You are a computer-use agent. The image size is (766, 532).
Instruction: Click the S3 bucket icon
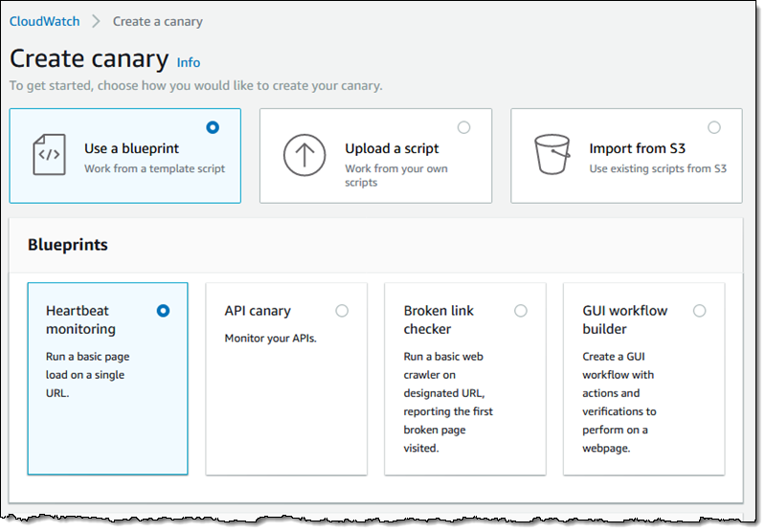tap(552, 155)
